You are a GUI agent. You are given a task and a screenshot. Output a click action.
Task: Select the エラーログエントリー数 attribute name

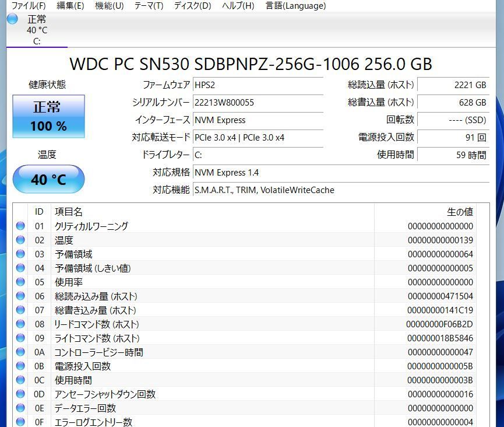click(93, 422)
